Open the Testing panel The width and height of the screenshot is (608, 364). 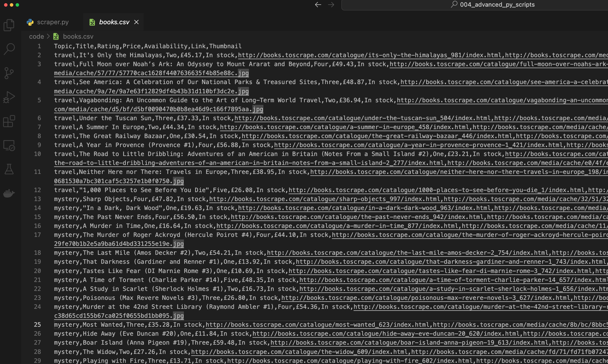tap(9, 169)
